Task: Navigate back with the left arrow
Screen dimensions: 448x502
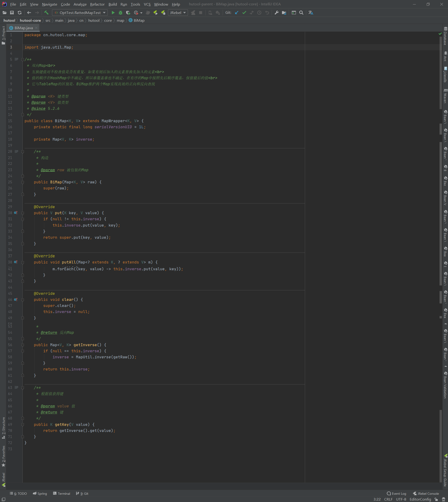Action: 29,13
